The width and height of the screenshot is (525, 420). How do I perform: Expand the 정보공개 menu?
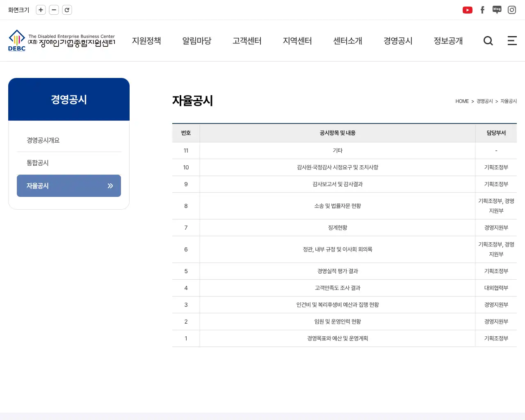(448, 41)
